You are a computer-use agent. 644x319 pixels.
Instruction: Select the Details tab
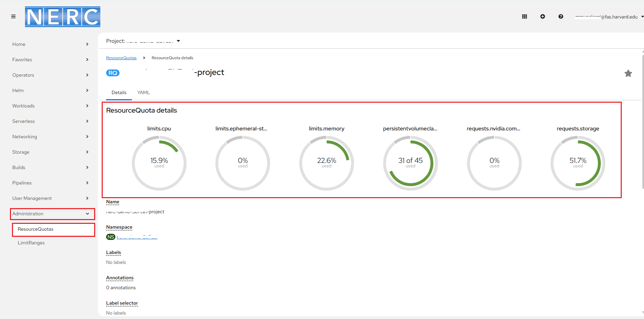pyautogui.click(x=119, y=92)
